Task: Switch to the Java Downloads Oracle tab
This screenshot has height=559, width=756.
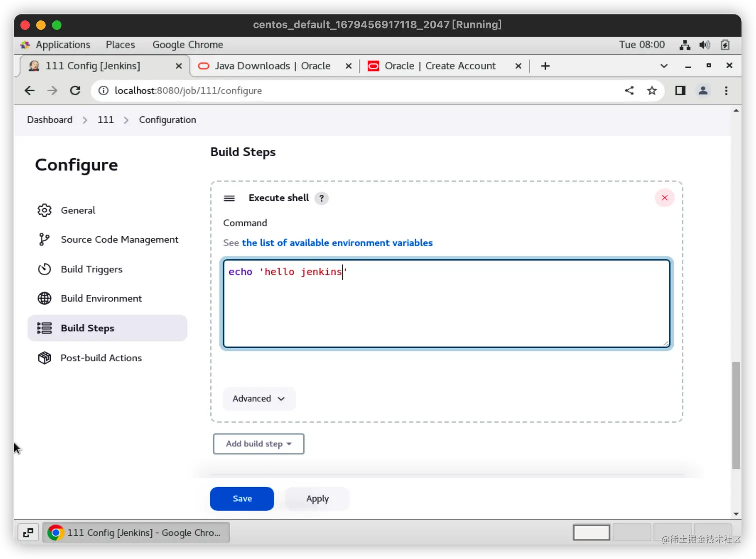Action: click(x=273, y=66)
